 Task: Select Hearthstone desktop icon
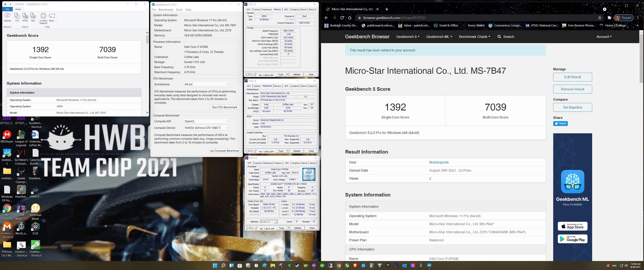click(x=21, y=192)
